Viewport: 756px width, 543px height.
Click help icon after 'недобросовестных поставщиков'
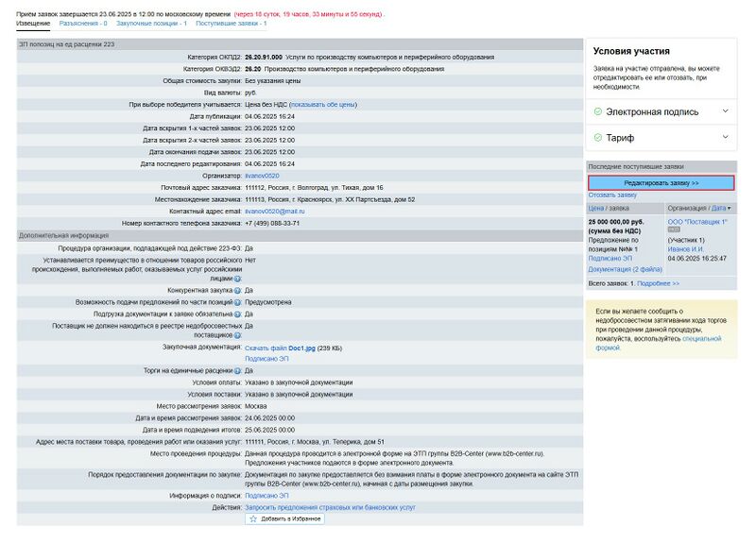point(237,335)
